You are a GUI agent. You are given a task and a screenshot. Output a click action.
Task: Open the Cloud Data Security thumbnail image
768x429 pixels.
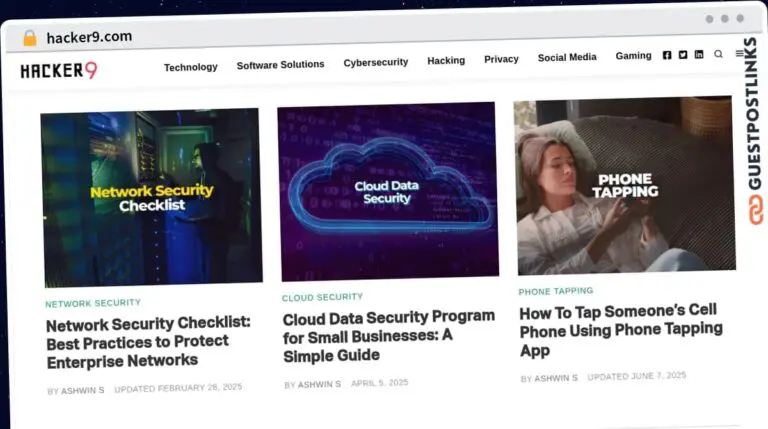click(x=388, y=190)
